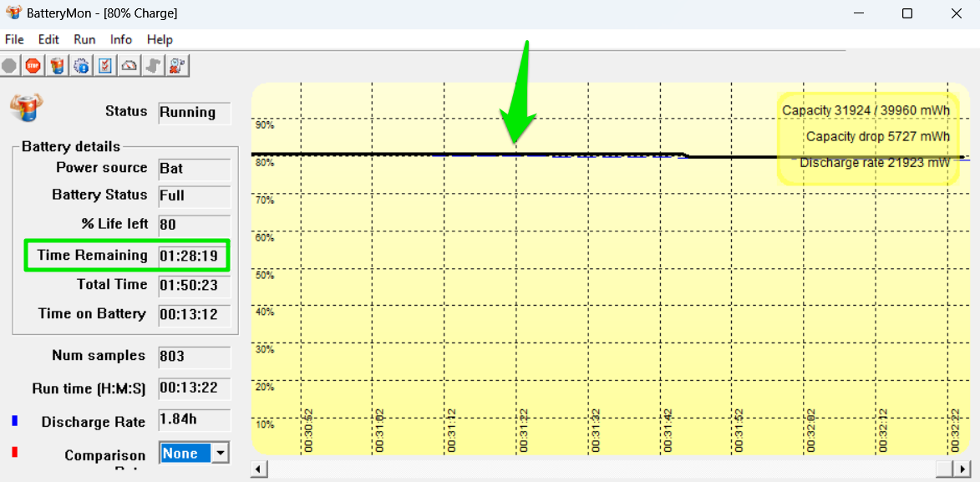Image resolution: width=980 pixels, height=482 pixels.
Task: Open battery information via the battery toolbar icon
Action: 57,66
